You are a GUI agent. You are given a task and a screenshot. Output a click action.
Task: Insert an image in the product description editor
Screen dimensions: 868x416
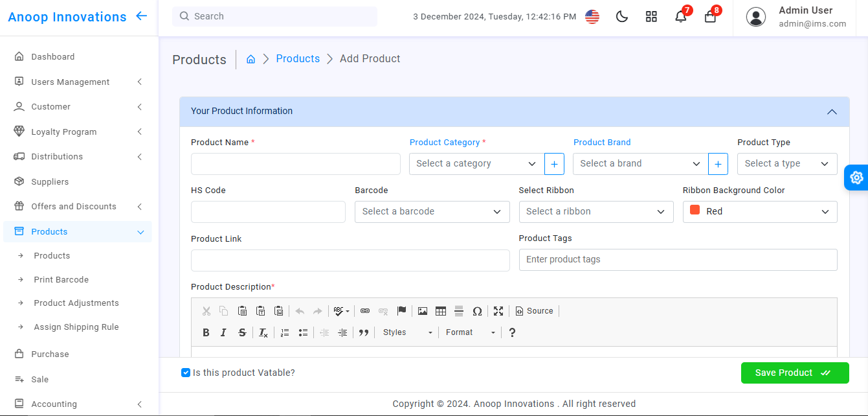(x=422, y=311)
